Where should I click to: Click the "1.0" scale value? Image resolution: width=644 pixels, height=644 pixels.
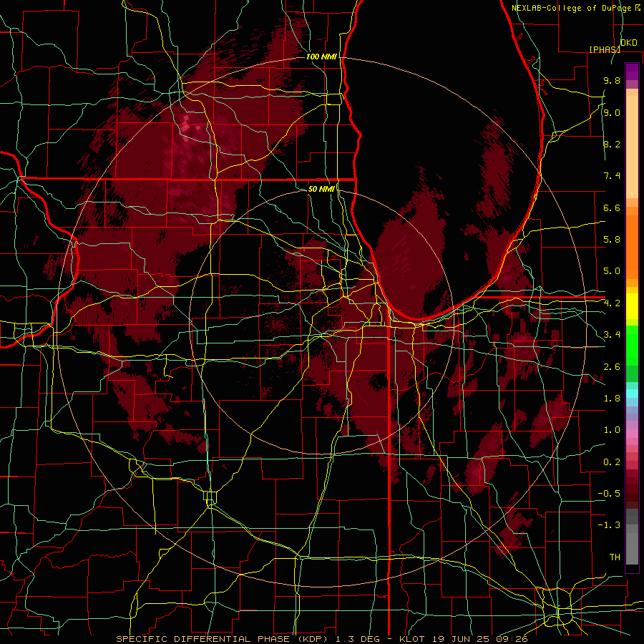click(x=612, y=430)
